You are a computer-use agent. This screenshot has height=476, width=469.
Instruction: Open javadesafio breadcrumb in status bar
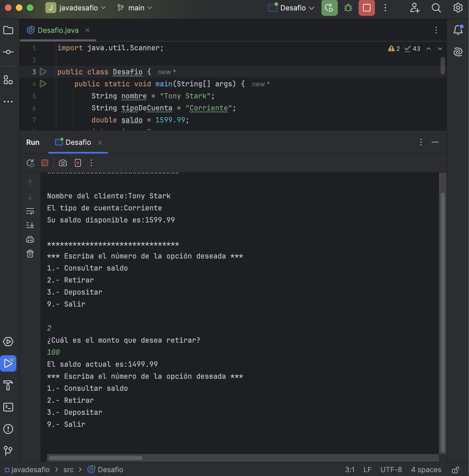(x=27, y=469)
